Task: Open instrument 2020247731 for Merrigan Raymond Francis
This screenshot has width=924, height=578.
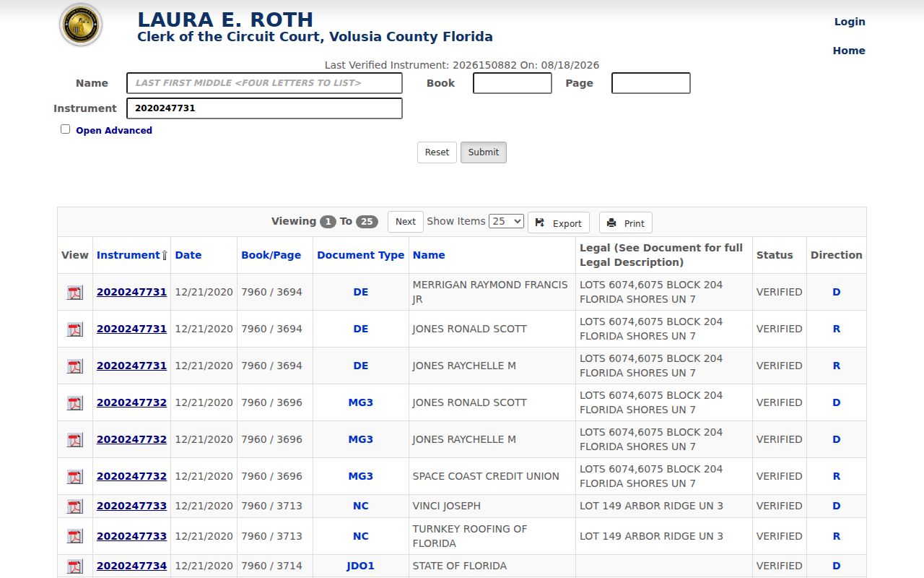Action: point(131,292)
